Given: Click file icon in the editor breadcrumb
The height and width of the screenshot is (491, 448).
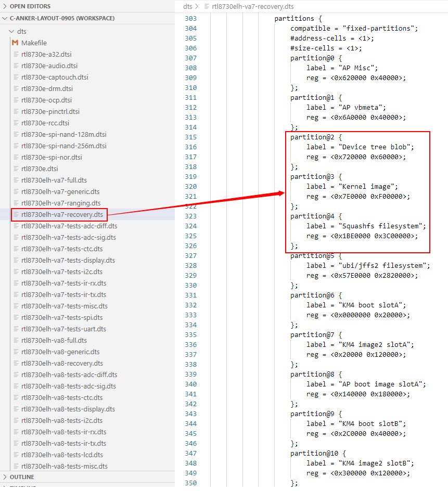Looking at the screenshot, I should tap(207, 6).
